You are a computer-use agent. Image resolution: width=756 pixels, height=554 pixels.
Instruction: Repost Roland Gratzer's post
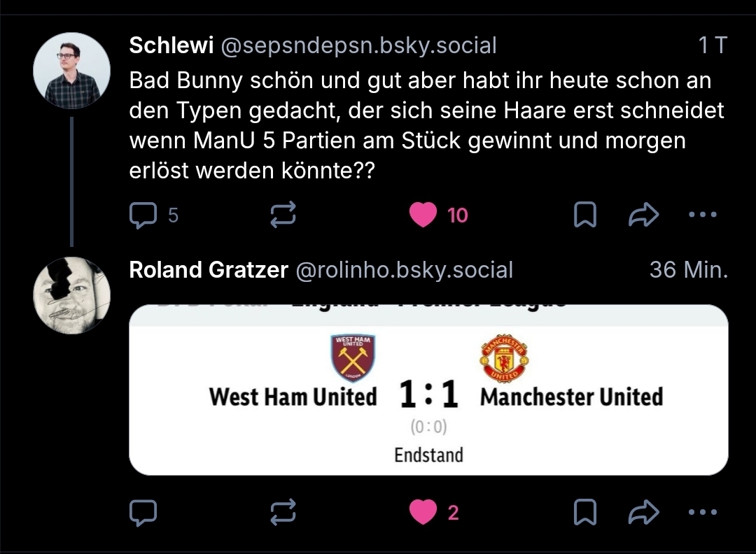pyautogui.click(x=283, y=513)
